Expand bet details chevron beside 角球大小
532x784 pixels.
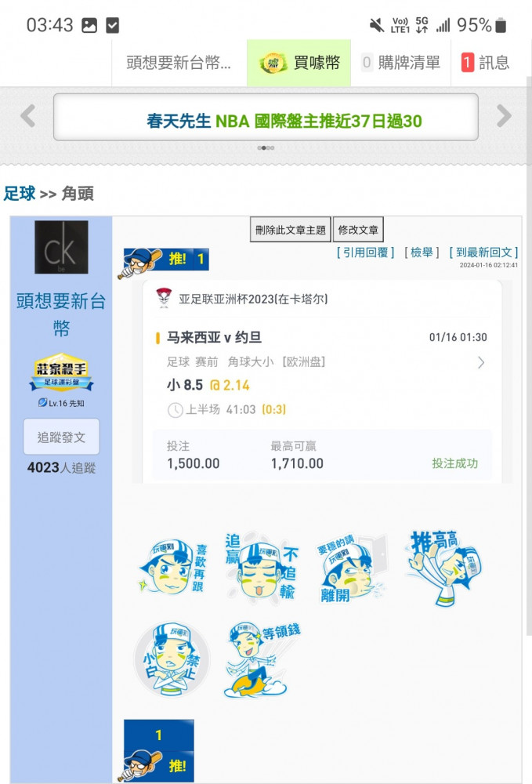tap(480, 362)
